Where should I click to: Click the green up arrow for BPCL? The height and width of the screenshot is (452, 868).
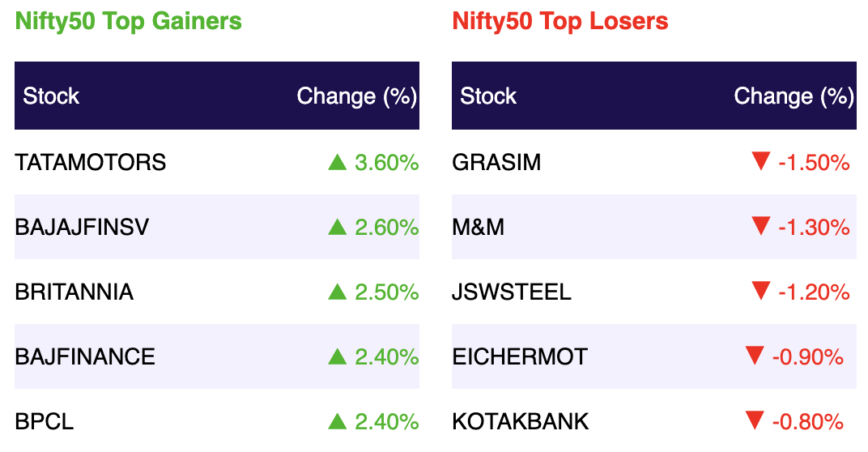tap(337, 421)
